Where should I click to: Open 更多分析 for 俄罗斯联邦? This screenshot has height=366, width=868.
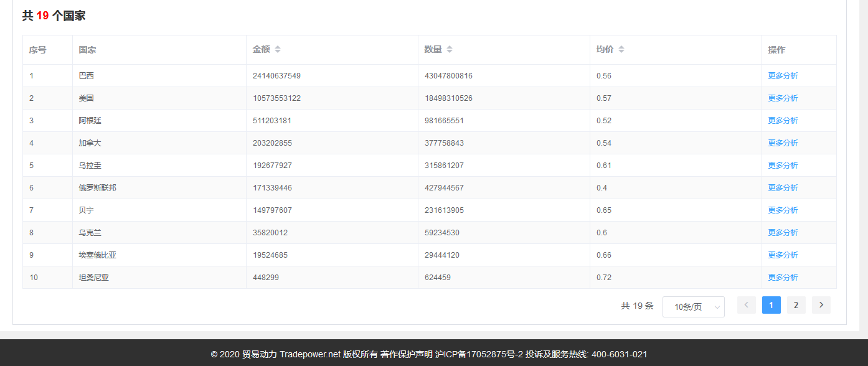tap(783, 188)
